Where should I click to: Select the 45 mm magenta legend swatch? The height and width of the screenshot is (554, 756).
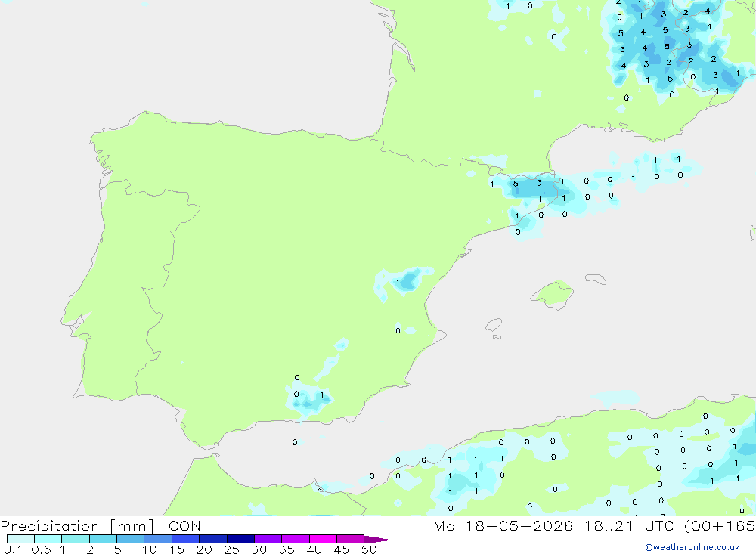point(350,539)
